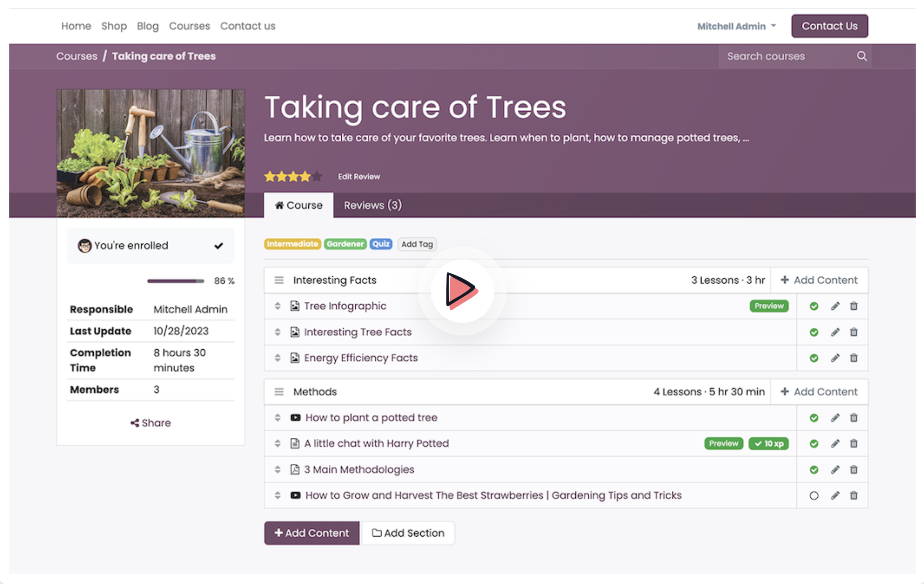This screenshot has height=584, width=924.
Task: Open the 3 Main Methodologies lesson
Action: pos(359,469)
